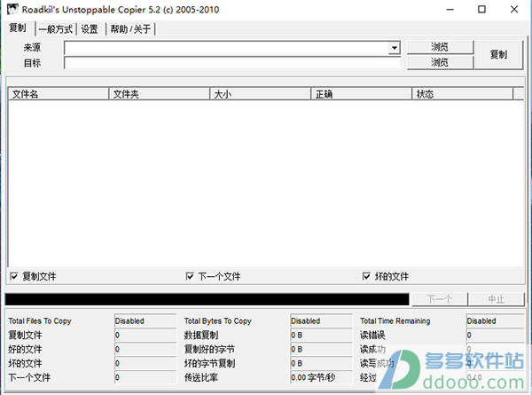The image size is (532, 395).
Task: Click into the 来源 source path field
Action: (x=226, y=48)
